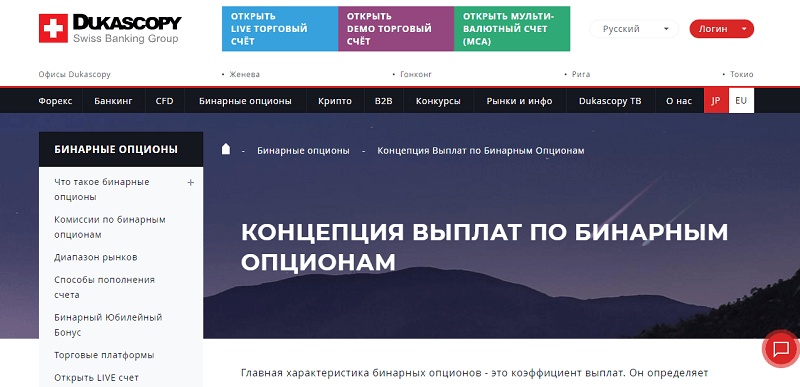Open Бинарные опционы in the navigation bar

(245, 101)
